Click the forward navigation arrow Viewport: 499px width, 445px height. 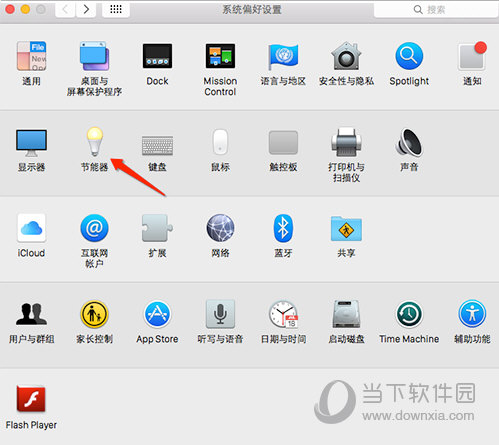coord(86,9)
